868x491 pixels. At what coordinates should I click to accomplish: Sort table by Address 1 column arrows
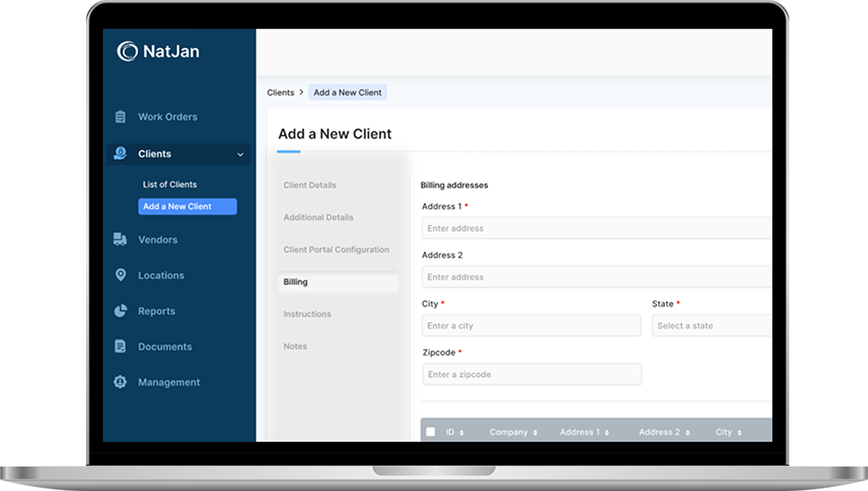[x=607, y=432]
